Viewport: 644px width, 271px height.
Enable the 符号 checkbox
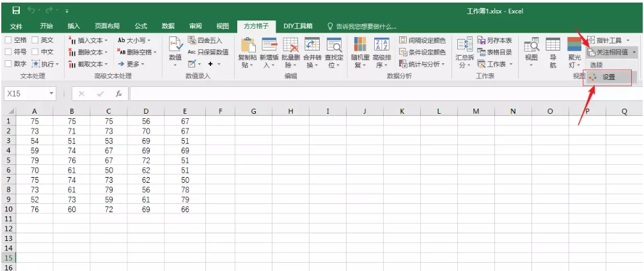[x=8, y=52]
